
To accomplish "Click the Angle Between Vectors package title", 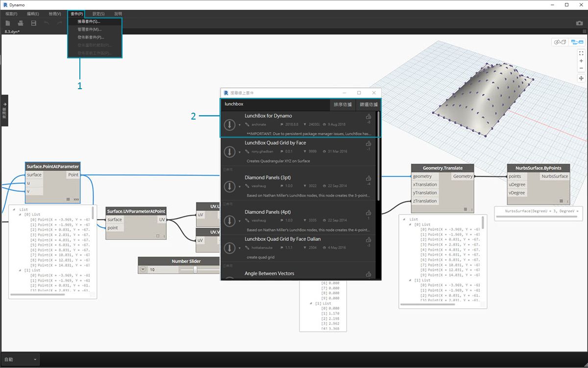I will pyautogui.click(x=269, y=273).
